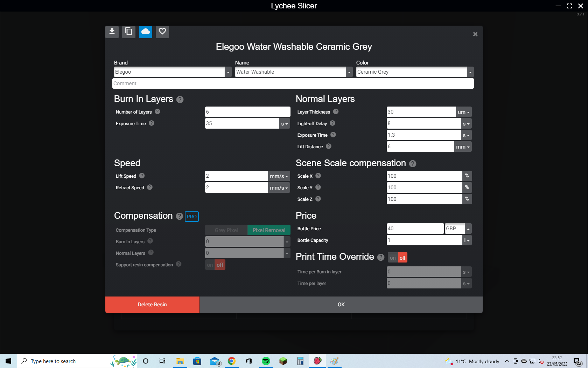Click the heart favorite icon
This screenshot has height=368, width=588.
[x=162, y=32]
